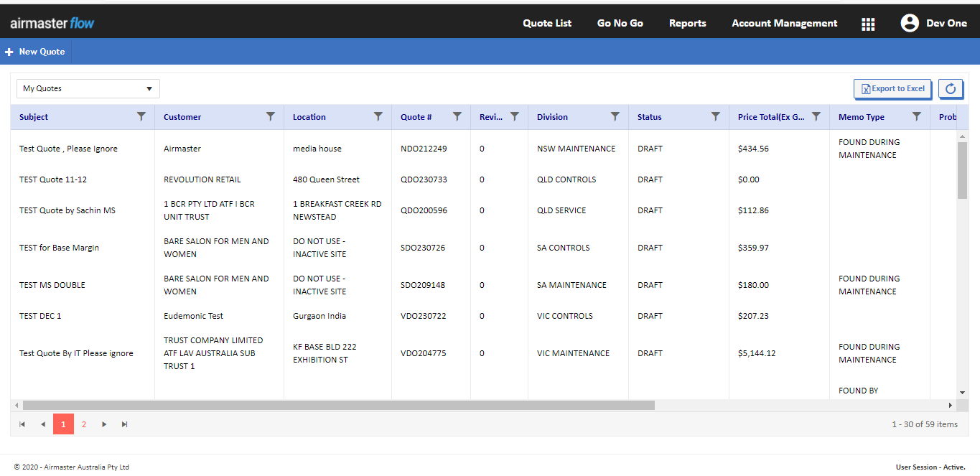
Task: Select 'TEST MS DOUBLE' subject cell
Action: pyautogui.click(x=83, y=285)
